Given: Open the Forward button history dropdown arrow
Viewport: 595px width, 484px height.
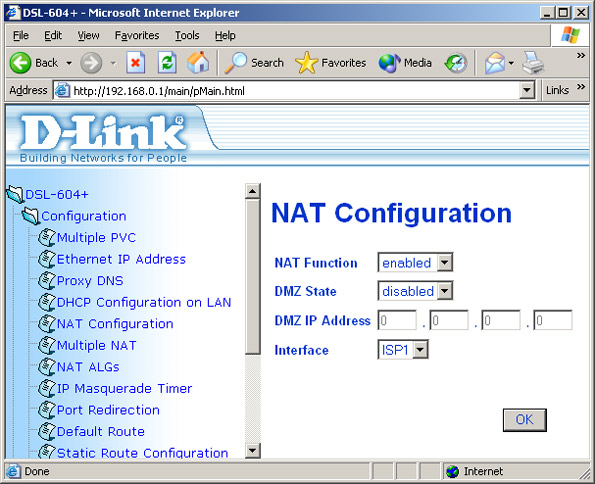Looking at the screenshot, I should [113, 63].
